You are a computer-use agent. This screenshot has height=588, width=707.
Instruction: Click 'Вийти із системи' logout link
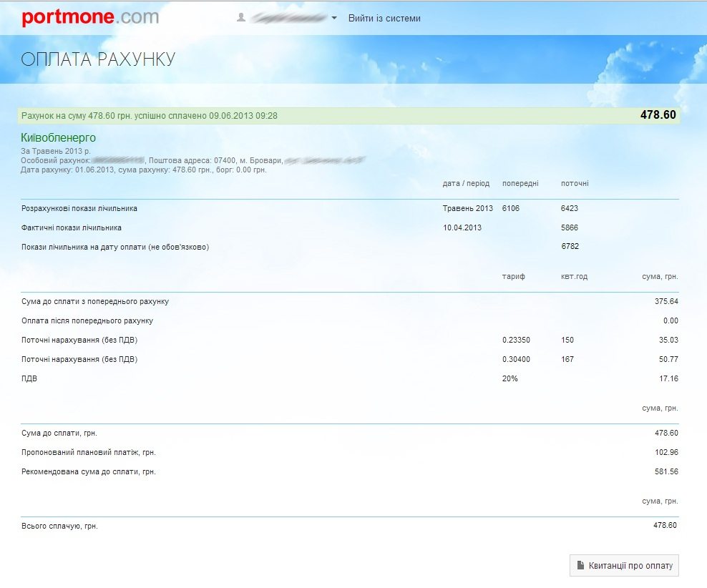pyautogui.click(x=384, y=19)
